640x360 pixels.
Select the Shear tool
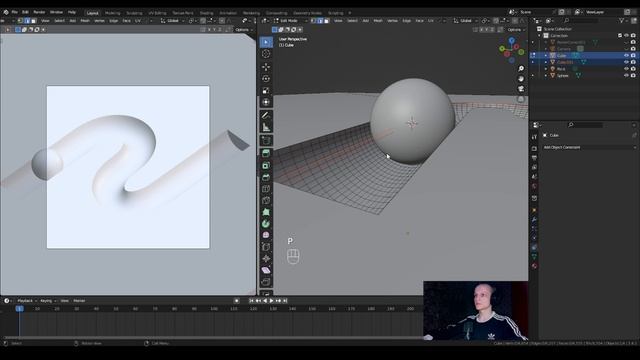tap(266, 270)
